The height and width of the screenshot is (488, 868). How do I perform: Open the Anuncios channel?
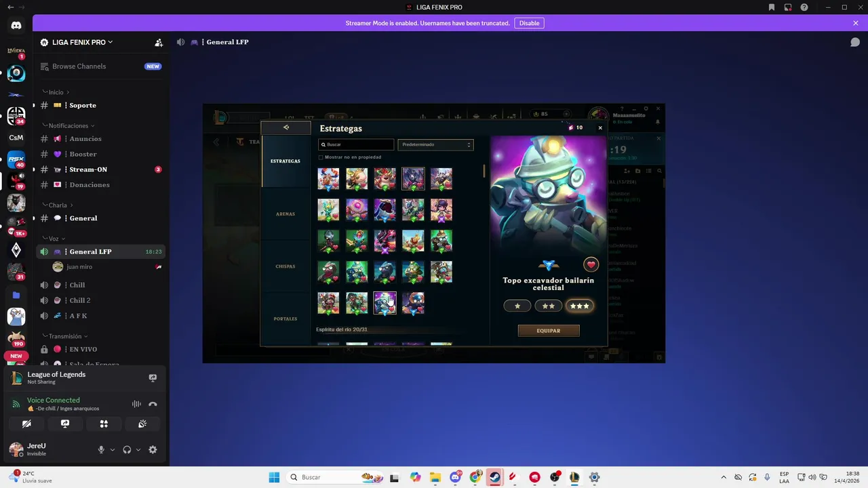click(101, 138)
